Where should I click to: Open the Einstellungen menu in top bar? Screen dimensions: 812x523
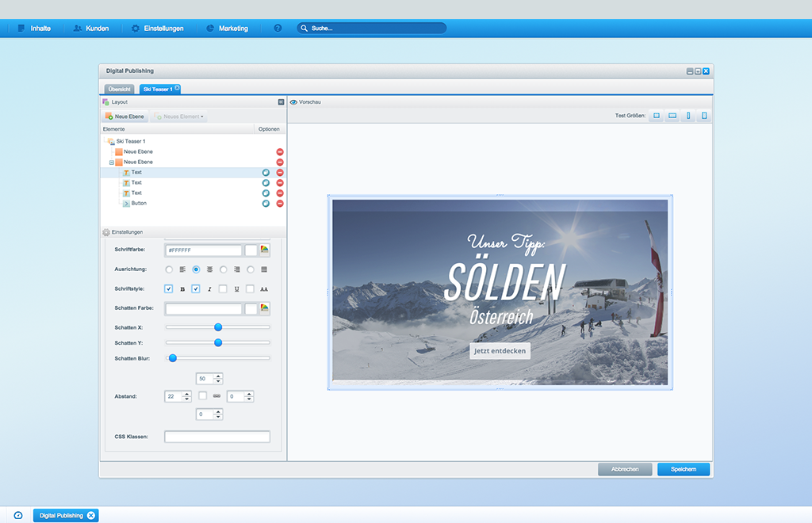coord(158,29)
